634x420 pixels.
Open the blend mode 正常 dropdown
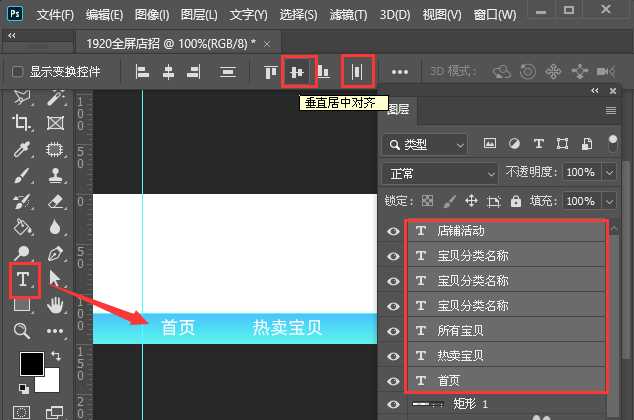tap(440, 172)
